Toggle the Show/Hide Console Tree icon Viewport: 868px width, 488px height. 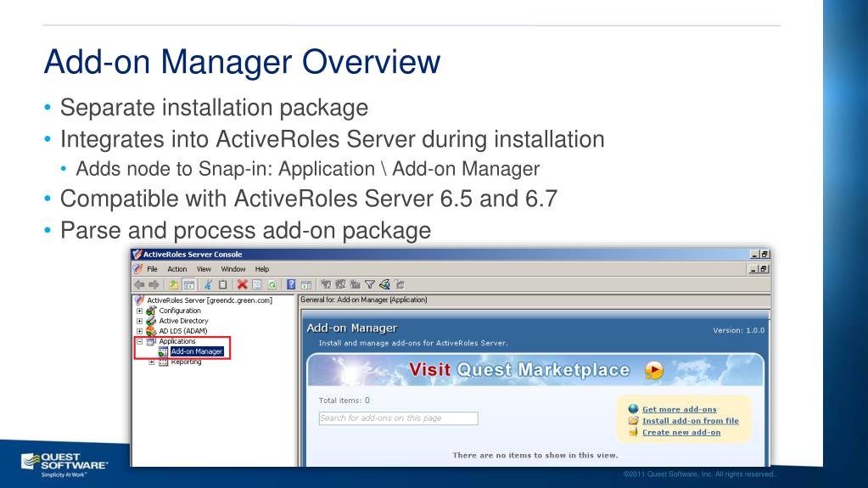click(x=188, y=284)
